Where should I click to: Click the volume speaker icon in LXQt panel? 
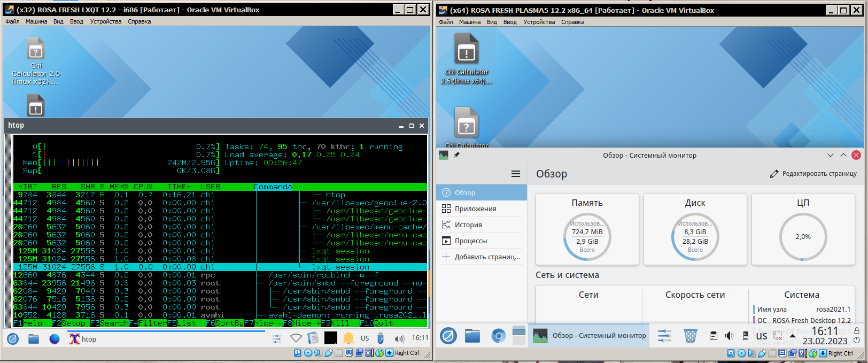399,338
